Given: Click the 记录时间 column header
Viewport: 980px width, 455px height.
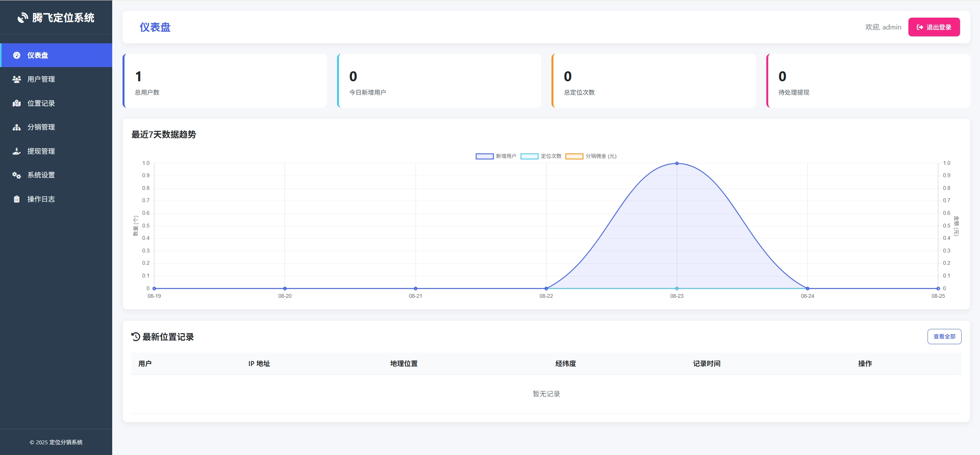Looking at the screenshot, I should pyautogui.click(x=706, y=363).
